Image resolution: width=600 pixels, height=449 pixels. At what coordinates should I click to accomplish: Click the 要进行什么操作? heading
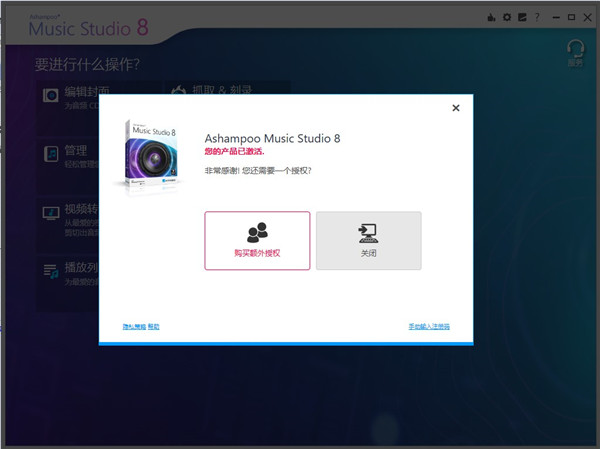coord(87,64)
